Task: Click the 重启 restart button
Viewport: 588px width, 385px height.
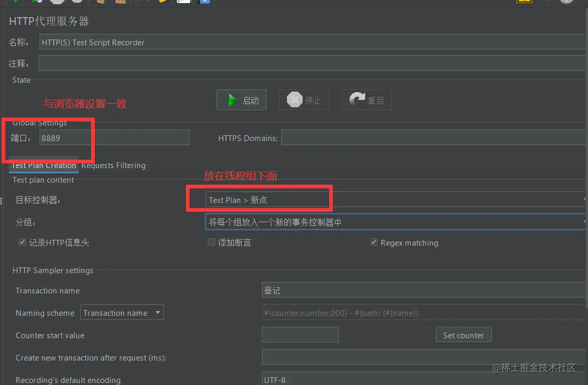Action: tap(366, 100)
